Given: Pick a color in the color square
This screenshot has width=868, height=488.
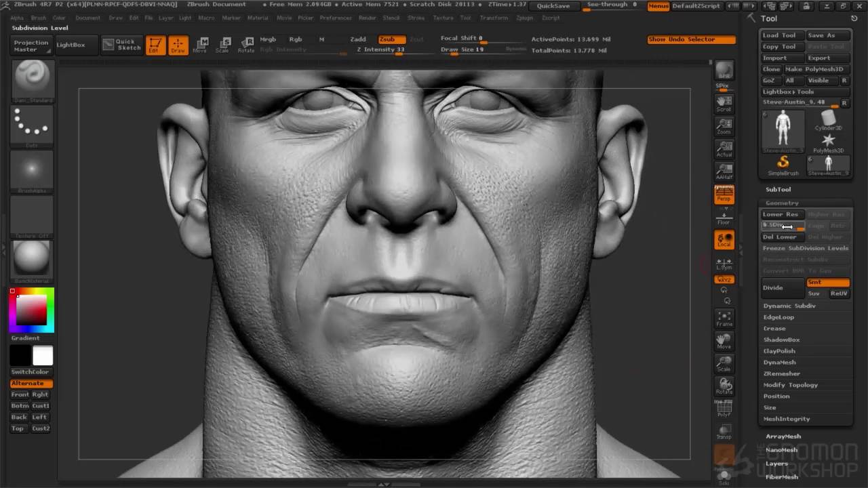Looking at the screenshot, I should pos(32,310).
